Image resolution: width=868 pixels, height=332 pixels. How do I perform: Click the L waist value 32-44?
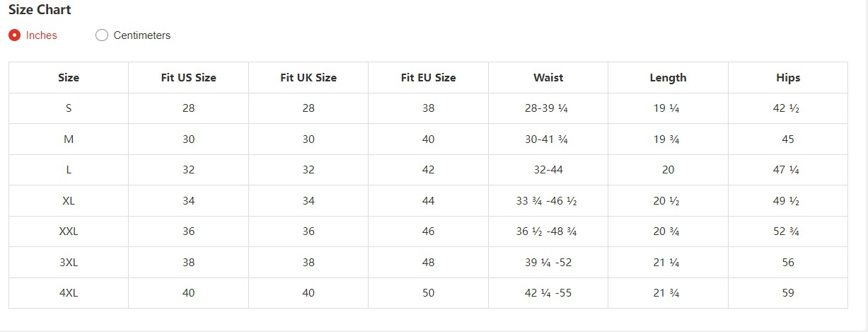point(548,170)
